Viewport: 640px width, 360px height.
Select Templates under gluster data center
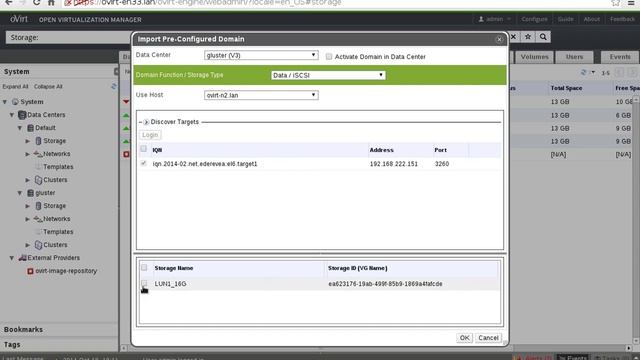[58, 232]
